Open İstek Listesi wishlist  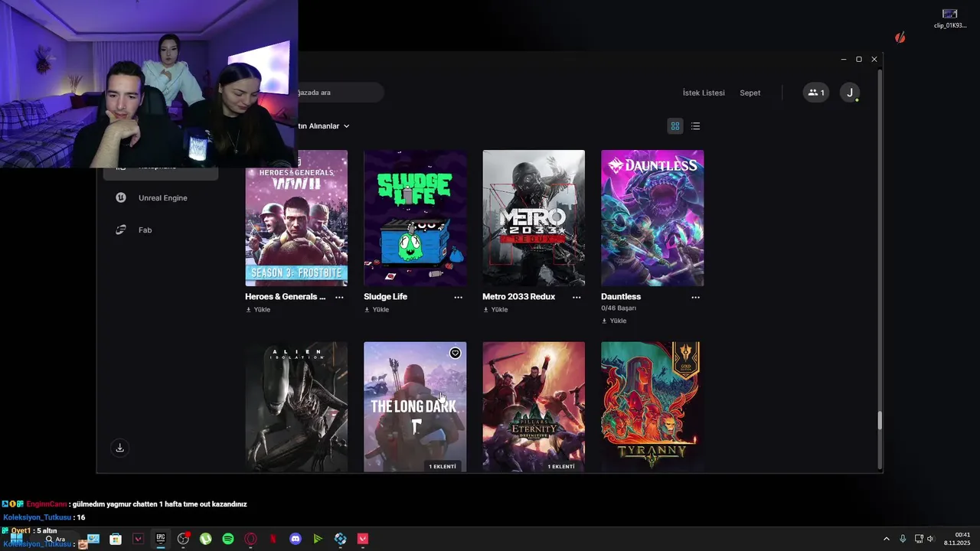[704, 93]
